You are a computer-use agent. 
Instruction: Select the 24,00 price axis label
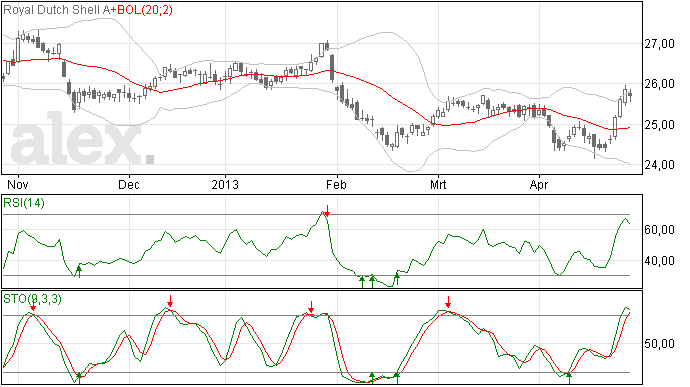coord(659,165)
